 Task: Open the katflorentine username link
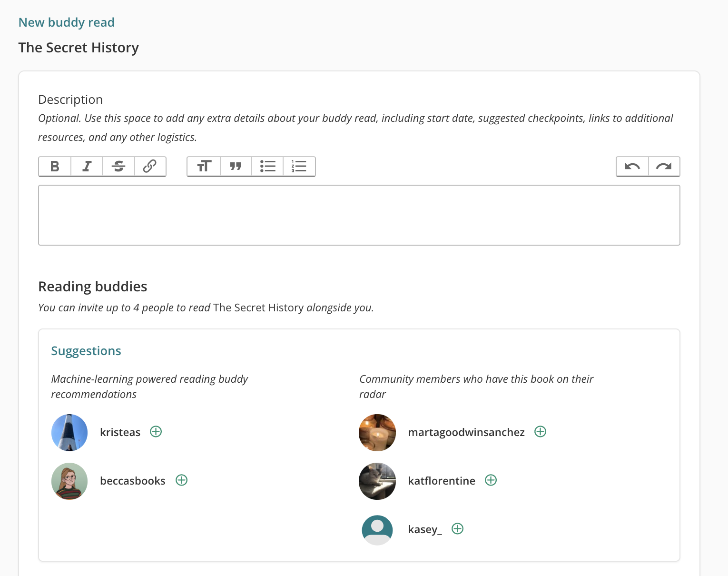point(442,481)
